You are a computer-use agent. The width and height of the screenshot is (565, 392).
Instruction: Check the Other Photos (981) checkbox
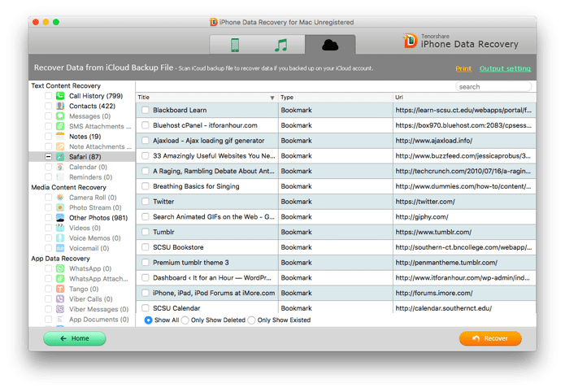click(48, 218)
